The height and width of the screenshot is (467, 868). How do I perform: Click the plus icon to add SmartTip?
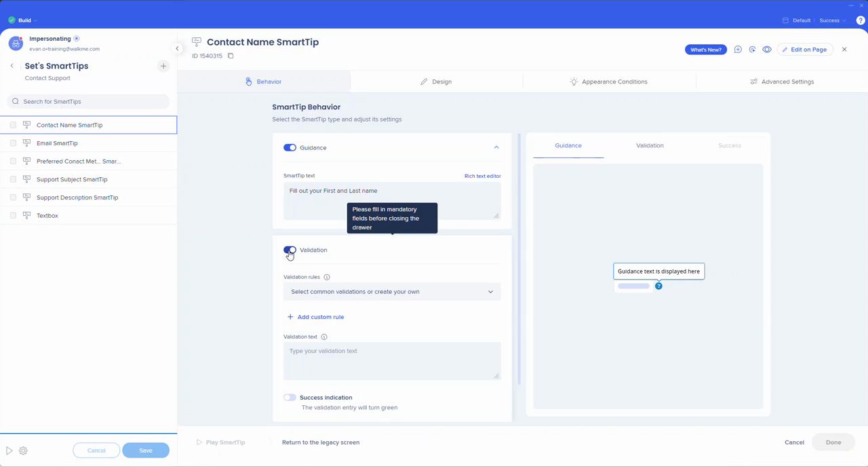click(163, 66)
